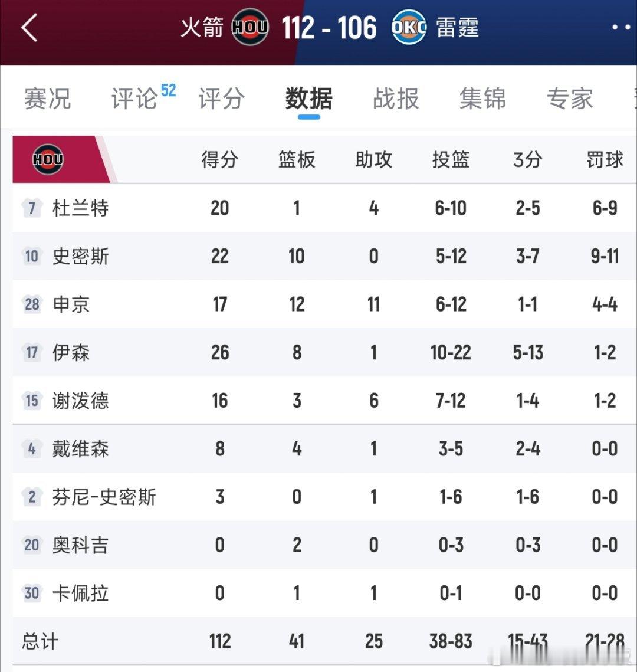Image resolution: width=637 pixels, height=672 pixels.
Task: Switch to the 专家 tab
Action: coord(570,99)
